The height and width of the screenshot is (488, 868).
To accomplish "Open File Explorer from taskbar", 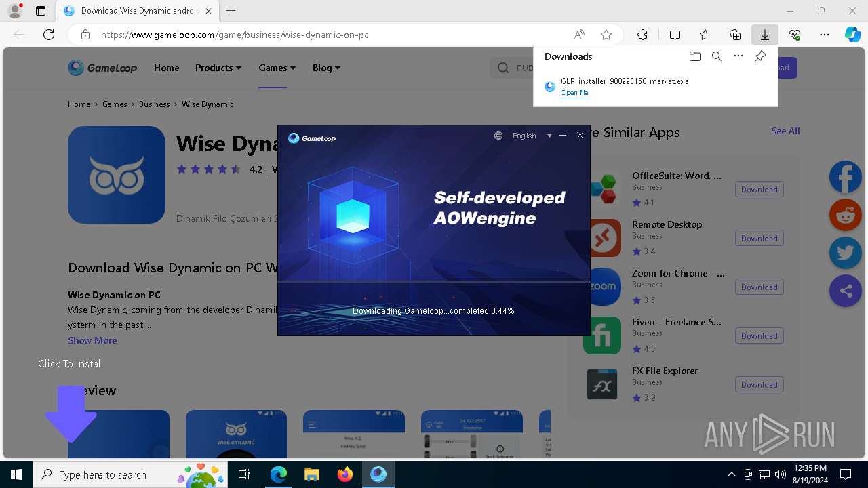I will [311, 474].
